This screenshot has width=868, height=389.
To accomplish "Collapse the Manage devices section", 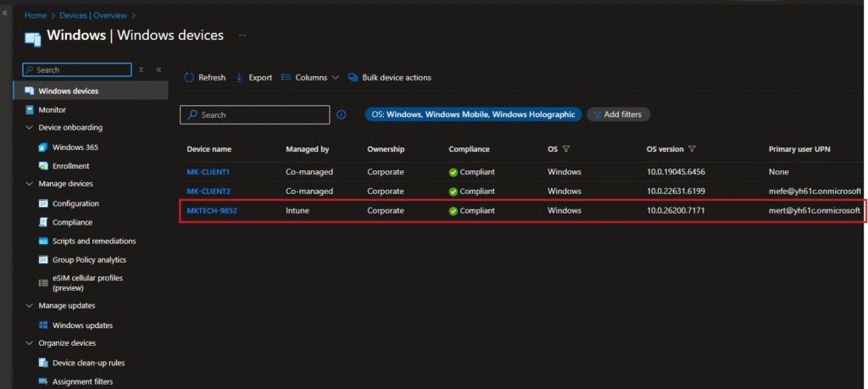I will point(30,184).
